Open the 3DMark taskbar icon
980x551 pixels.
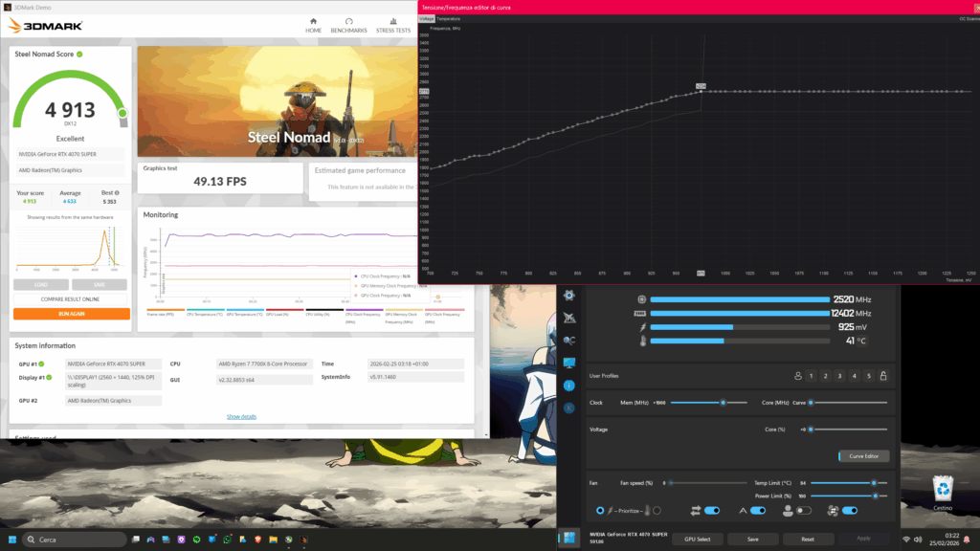pos(303,540)
